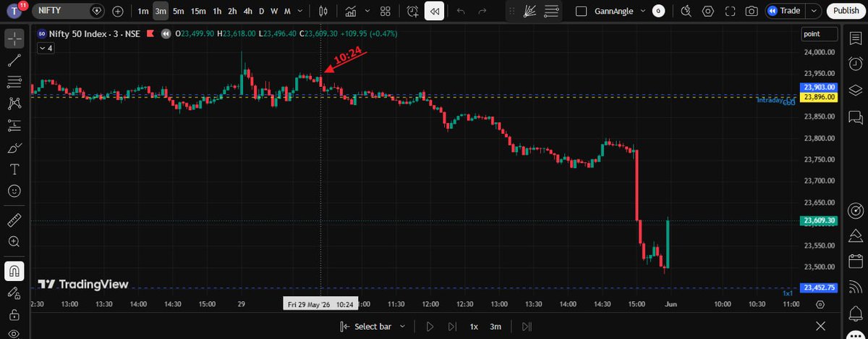Open the chats panel in right sidebar
Viewport: 868px width, 339px height.
(855, 116)
